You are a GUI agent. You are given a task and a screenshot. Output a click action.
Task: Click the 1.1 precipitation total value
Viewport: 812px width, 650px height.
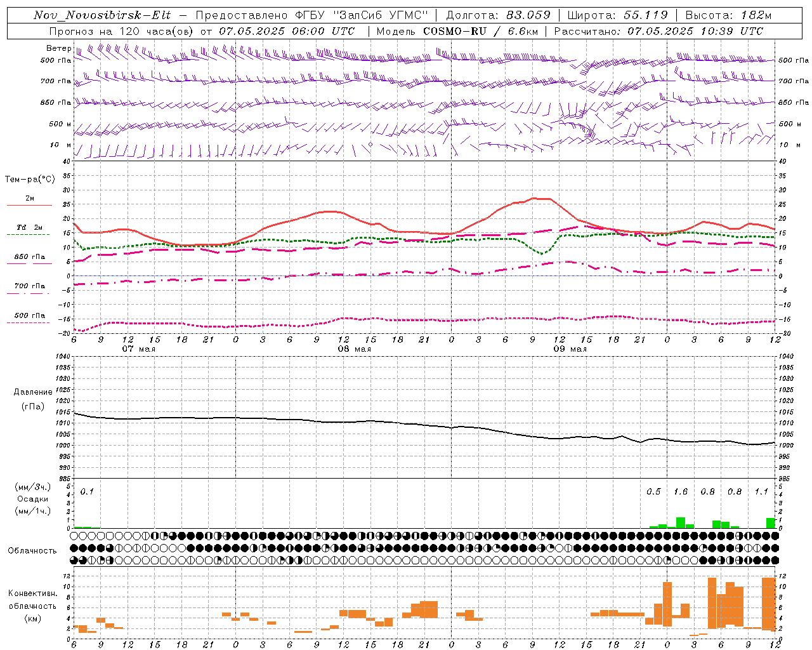coord(761,492)
